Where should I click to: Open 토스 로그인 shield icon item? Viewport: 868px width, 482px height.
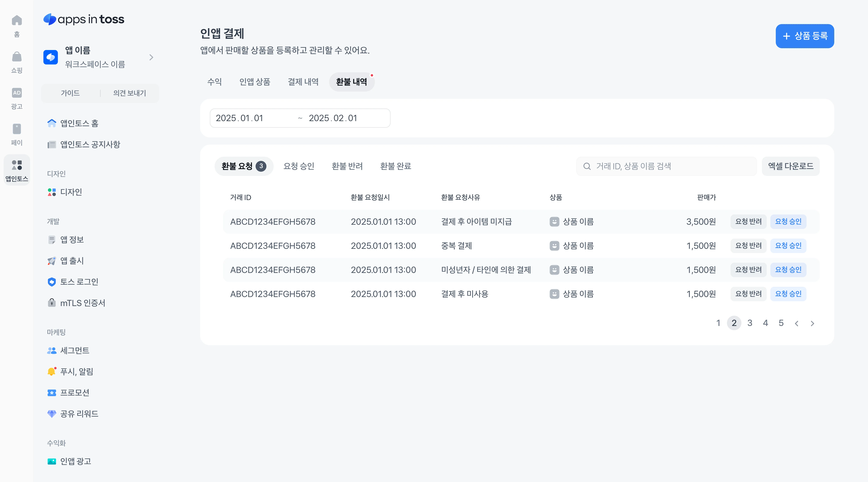click(52, 282)
